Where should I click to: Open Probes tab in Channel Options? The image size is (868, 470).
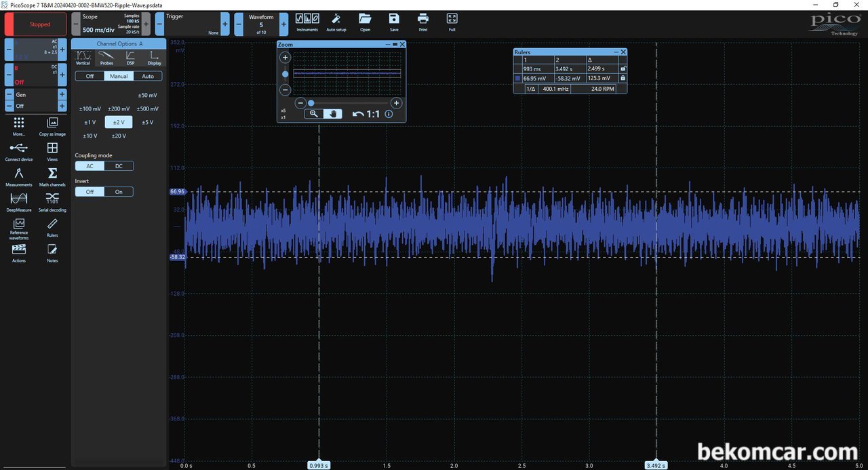106,58
